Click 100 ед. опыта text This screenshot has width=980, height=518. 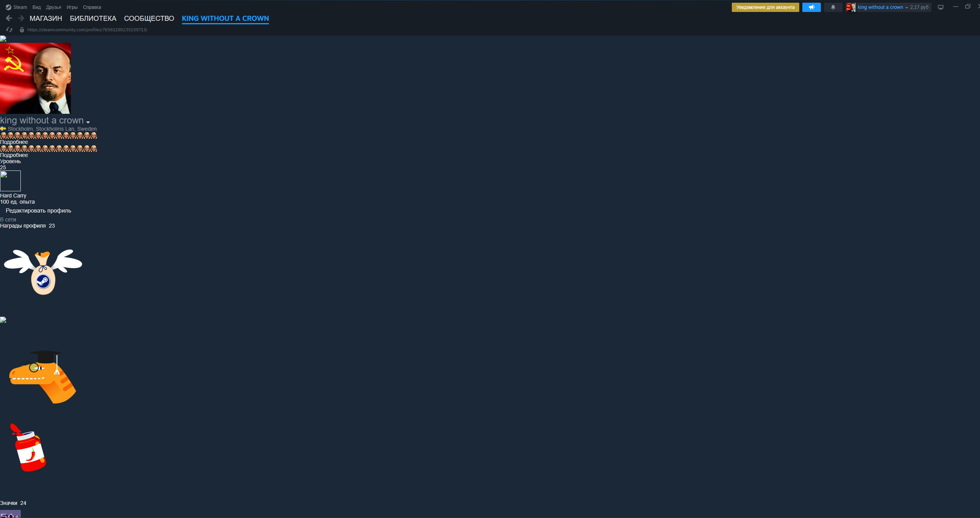coord(17,202)
